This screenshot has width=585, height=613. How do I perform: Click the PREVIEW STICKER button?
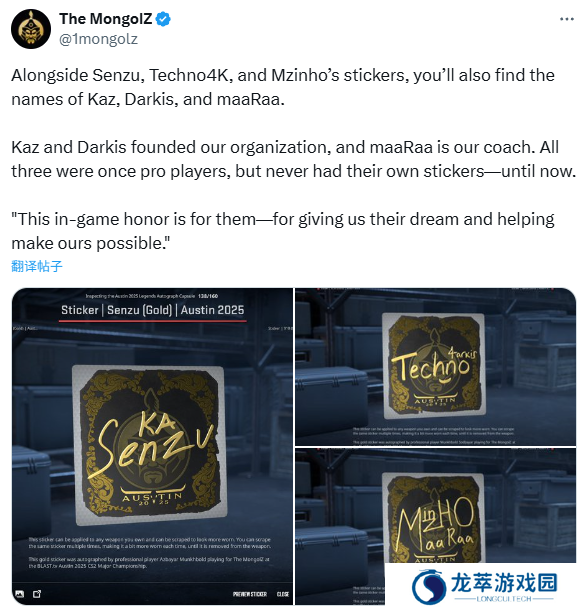pos(249,594)
